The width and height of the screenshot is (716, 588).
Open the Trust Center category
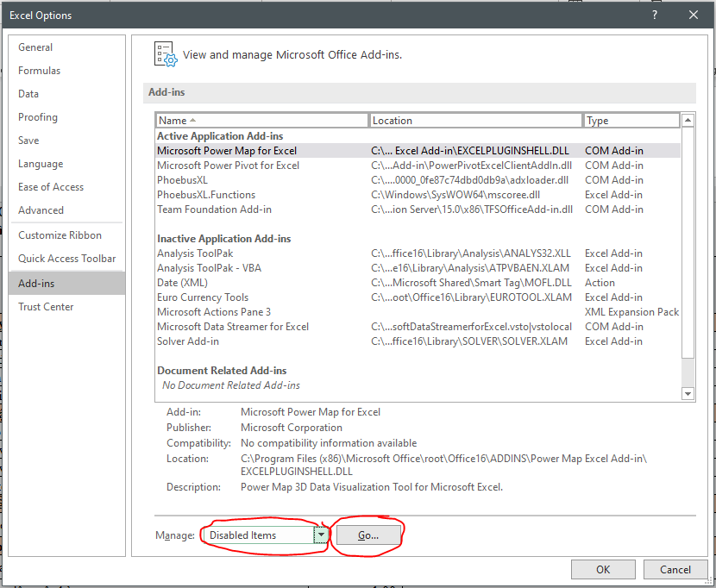[x=46, y=307]
